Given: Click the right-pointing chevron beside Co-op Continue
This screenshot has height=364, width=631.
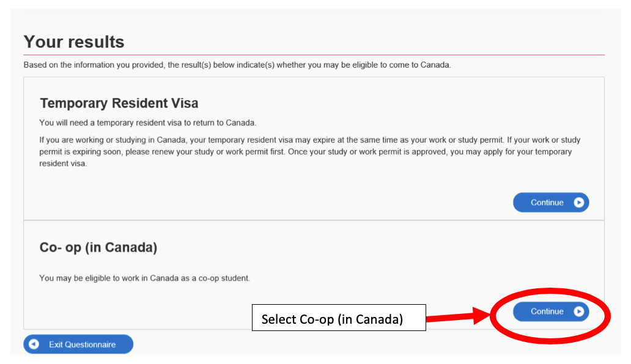Looking at the screenshot, I should point(578,311).
